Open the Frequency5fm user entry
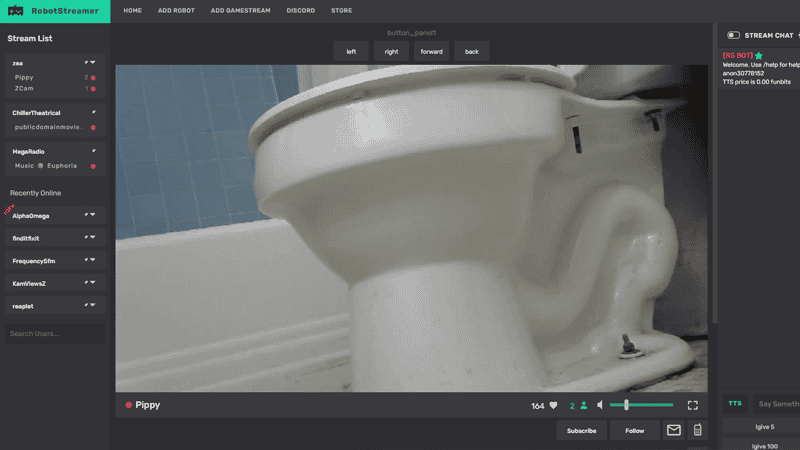This screenshot has width=800, height=450. point(34,261)
